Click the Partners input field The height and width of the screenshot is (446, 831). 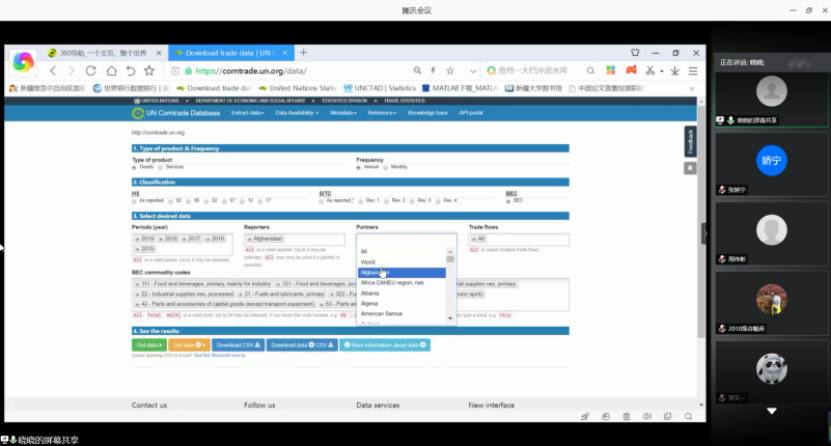[406, 239]
